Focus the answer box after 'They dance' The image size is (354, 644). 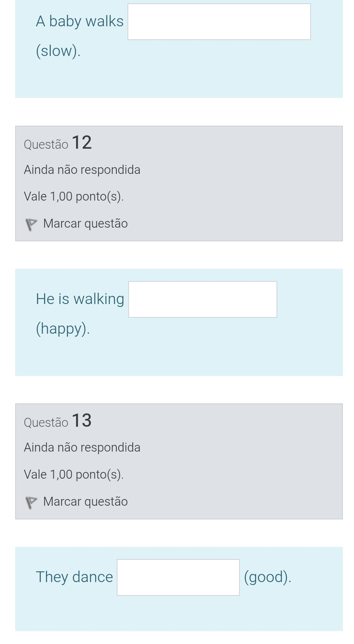178,577
